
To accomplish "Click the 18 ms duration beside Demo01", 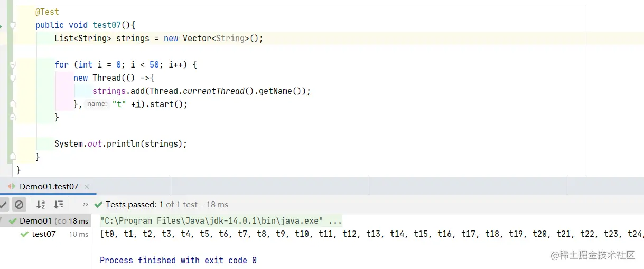I will (x=78, y=221).
